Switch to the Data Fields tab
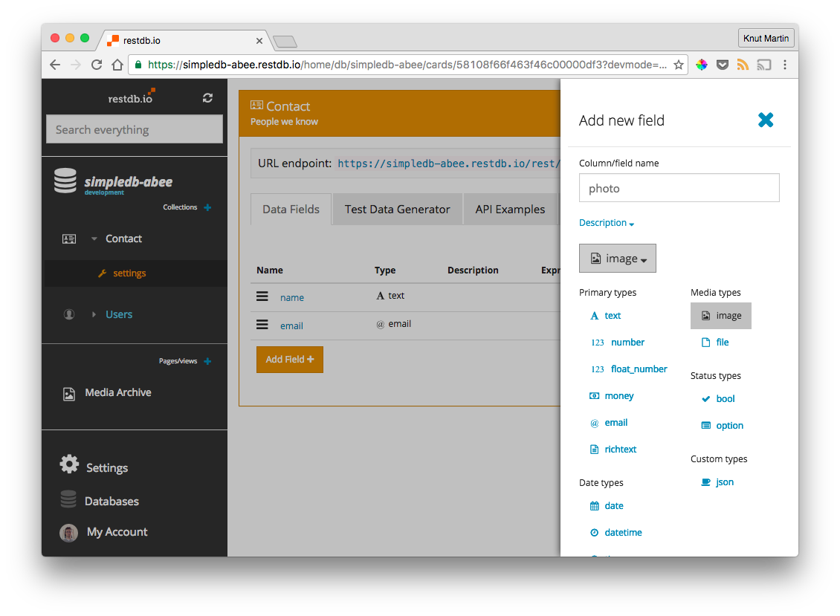The image size is (840, 616). click(x=291, y=210)
